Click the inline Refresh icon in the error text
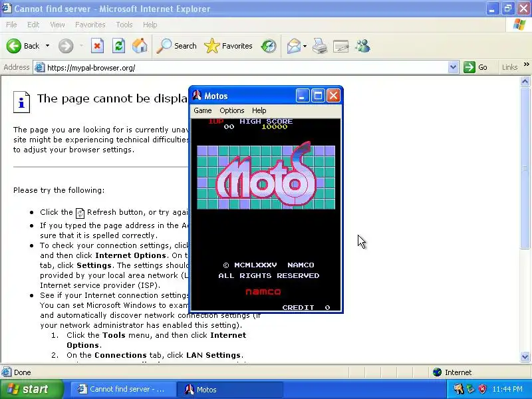The width and height of the screenshot is (532, 399). (x=80, y=213)
